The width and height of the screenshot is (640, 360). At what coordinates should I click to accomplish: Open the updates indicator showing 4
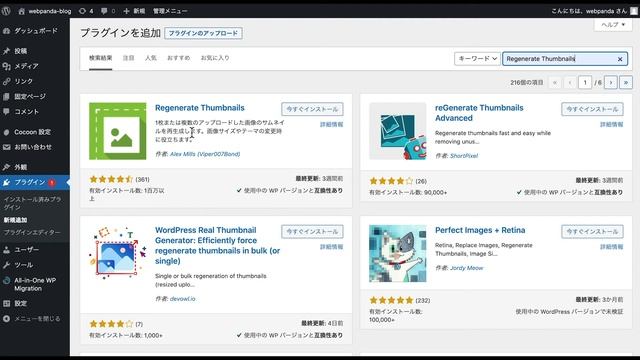[86, 11]
